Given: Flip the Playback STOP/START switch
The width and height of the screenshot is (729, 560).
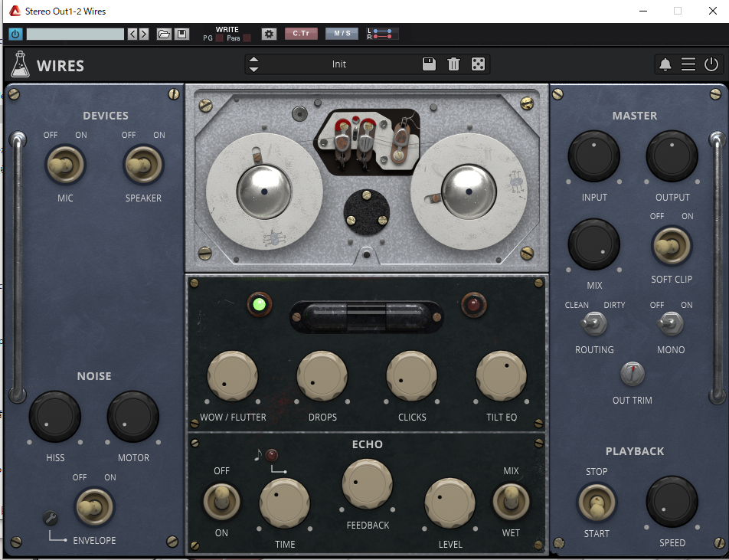Looking at the screenshot, I should click(597, 503).
